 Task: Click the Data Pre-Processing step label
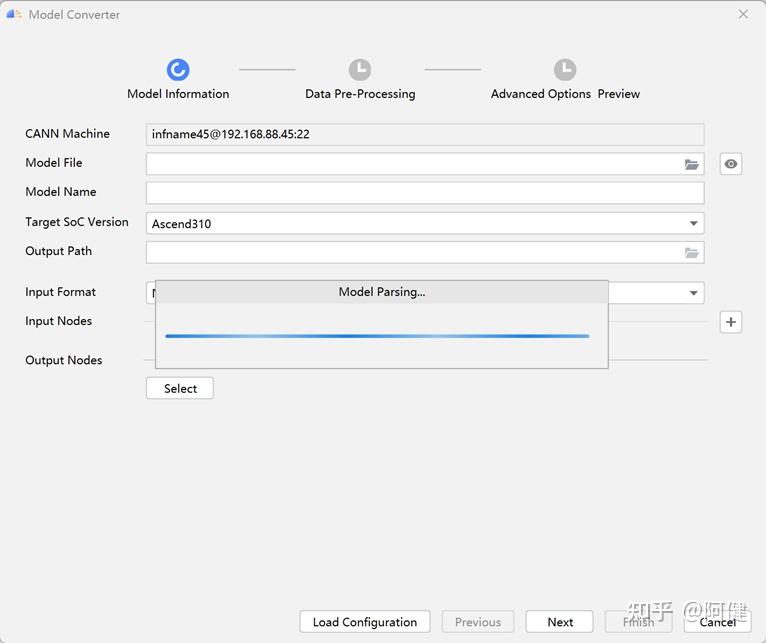click(x=360, y=94)
